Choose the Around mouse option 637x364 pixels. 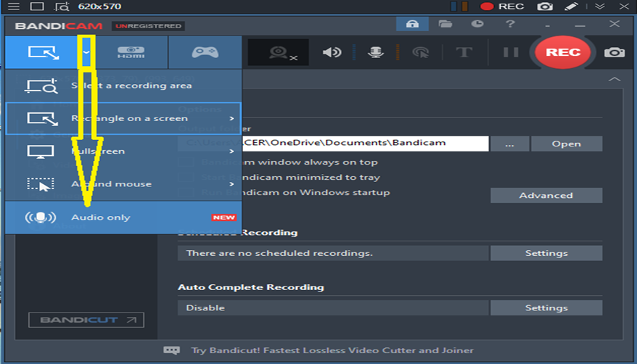click(123, 184)
